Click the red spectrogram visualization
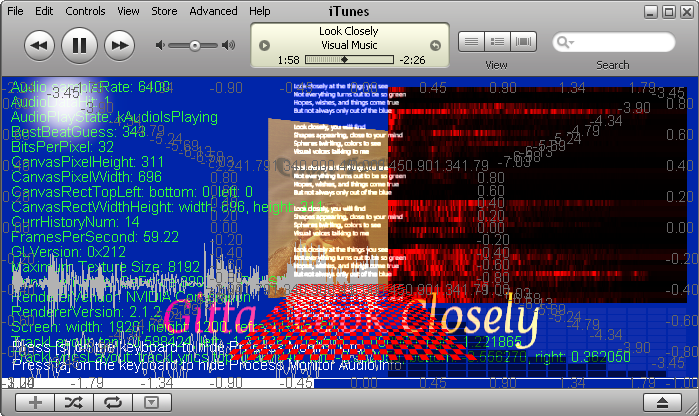 pos(537,195)
